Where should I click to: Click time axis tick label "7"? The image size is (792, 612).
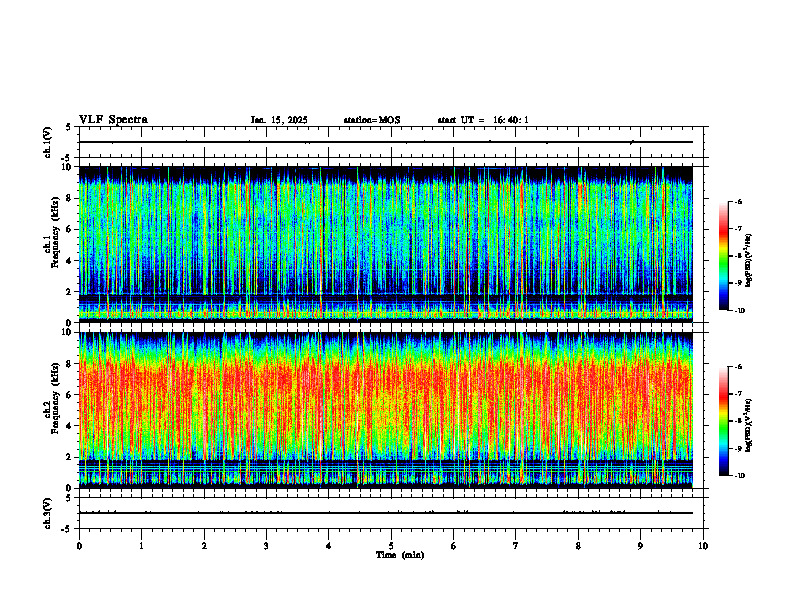pos(516,546)
